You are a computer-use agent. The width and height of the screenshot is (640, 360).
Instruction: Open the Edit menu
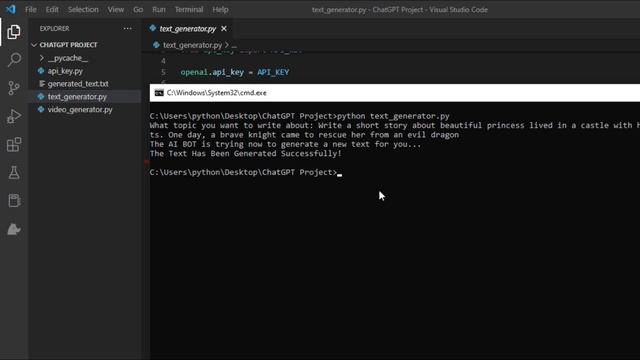click(52, 9)
